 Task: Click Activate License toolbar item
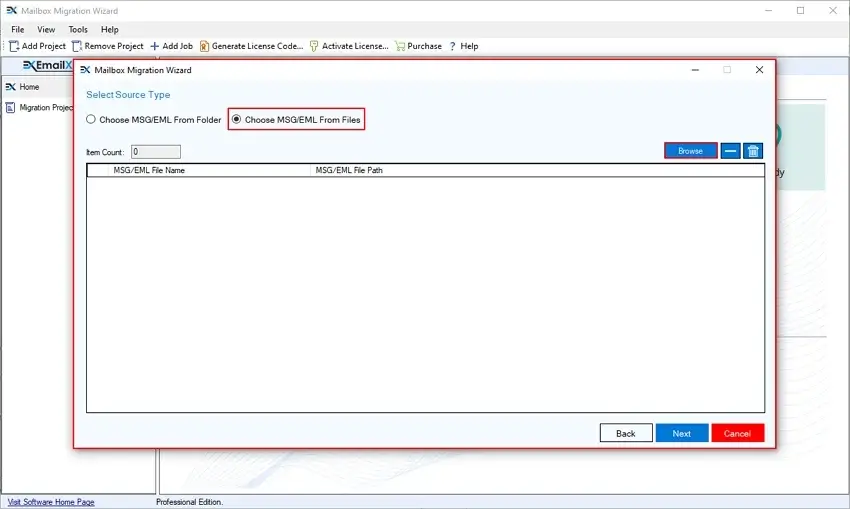click(349, 46)
